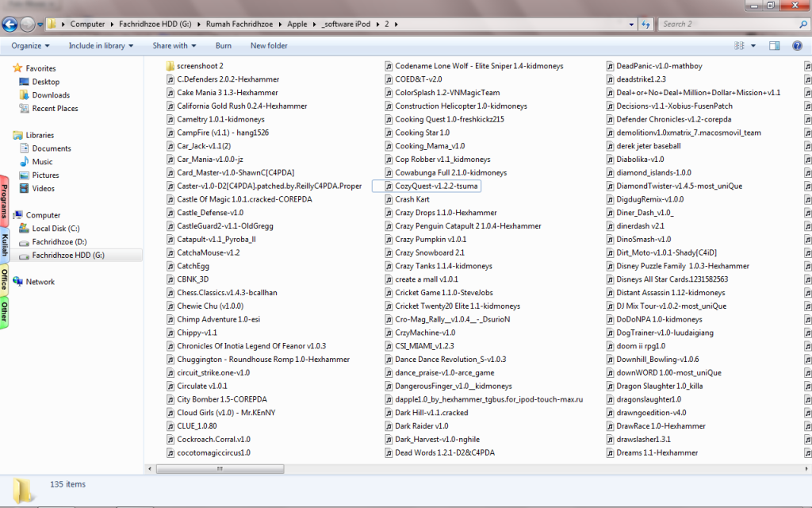Select Network in navigation pane
Image resolution: width=812 pixels, height=508 pixels.
pyautogui.click(x=40, y=282)
